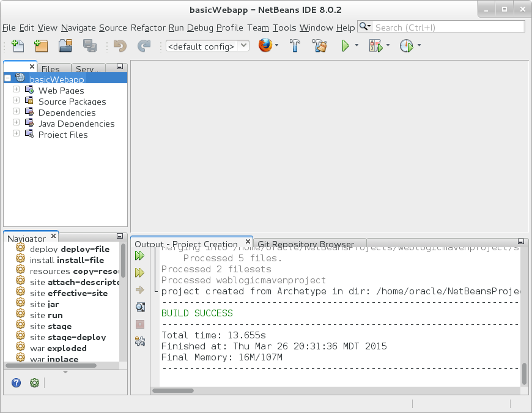The height and width of the screenshot is (413, 532).
Task: Expand the Source Packages node
Action: (x=17, y=101)
